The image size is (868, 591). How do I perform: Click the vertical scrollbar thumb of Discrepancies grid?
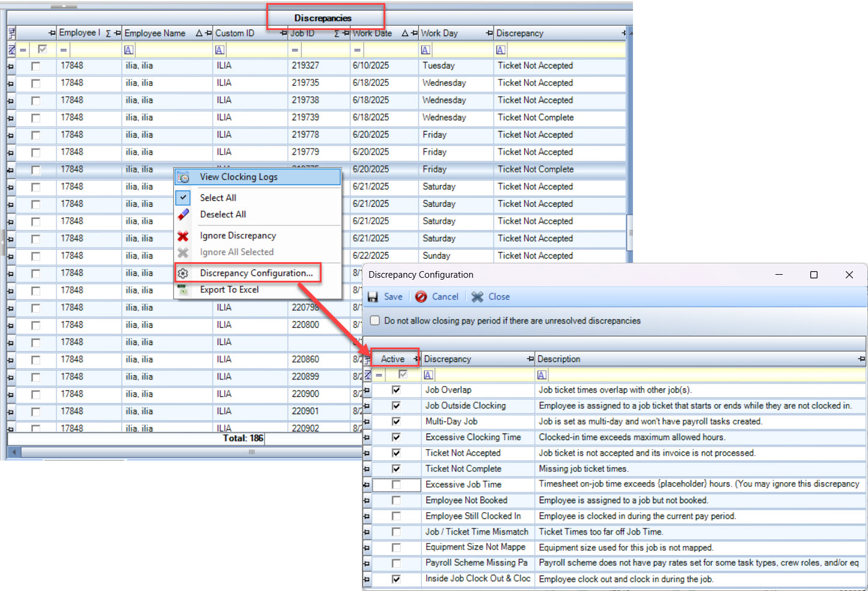tap(629, 232)
